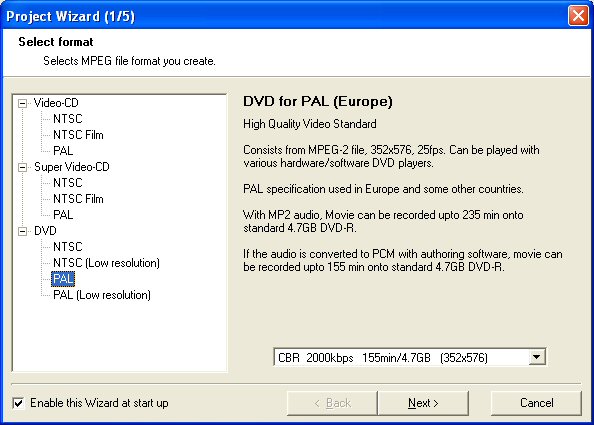The width and height of the screenshot is (594, 425).
Task: Select PAL (Low resolution) under DVD
Action: click(x=102, y=295)
